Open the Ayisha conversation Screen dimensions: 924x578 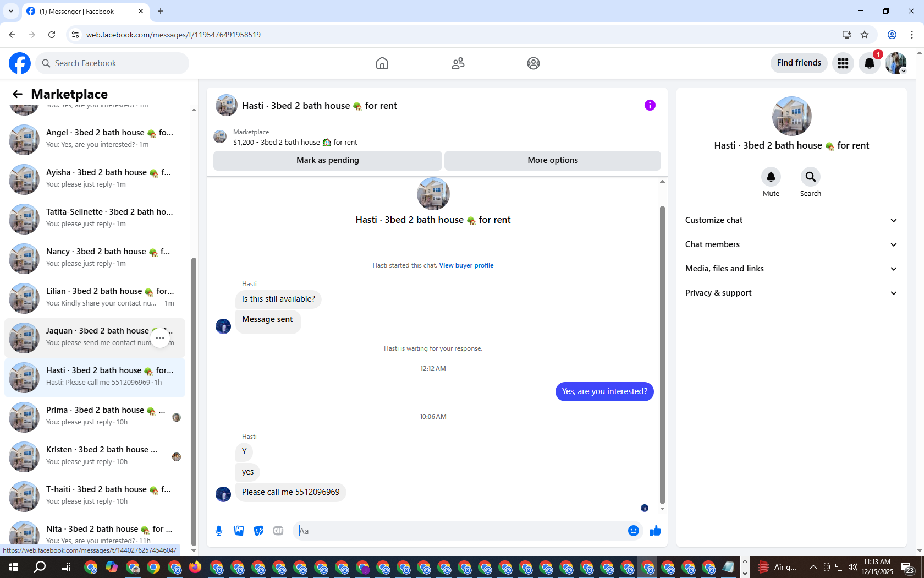95,179
